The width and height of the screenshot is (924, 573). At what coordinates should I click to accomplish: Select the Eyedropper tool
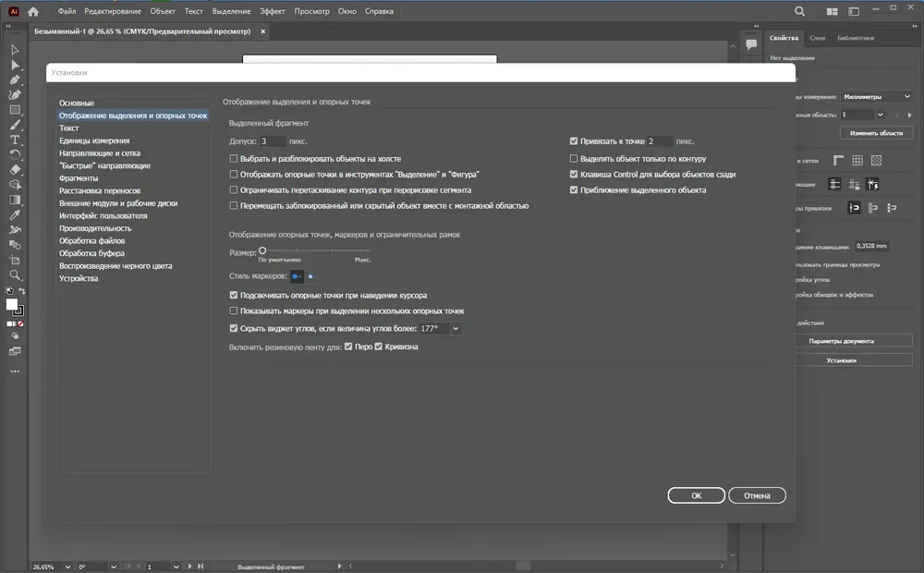click(x=15, y=215)
